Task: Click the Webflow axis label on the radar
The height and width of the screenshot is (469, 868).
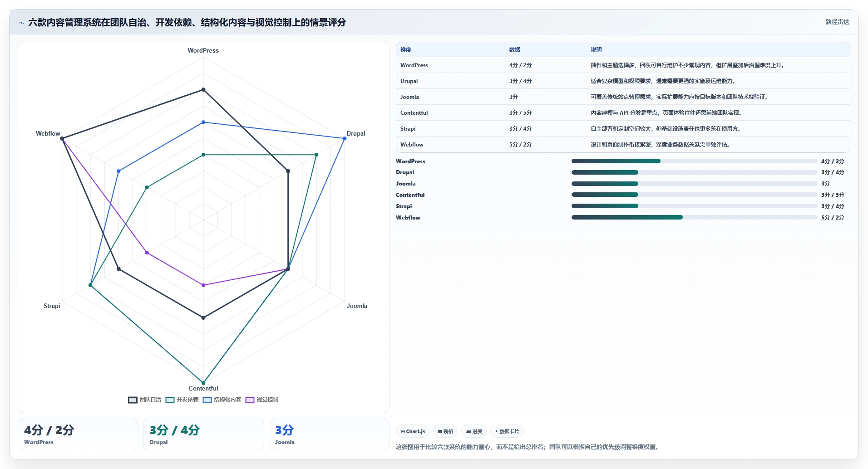Action: 48,133
